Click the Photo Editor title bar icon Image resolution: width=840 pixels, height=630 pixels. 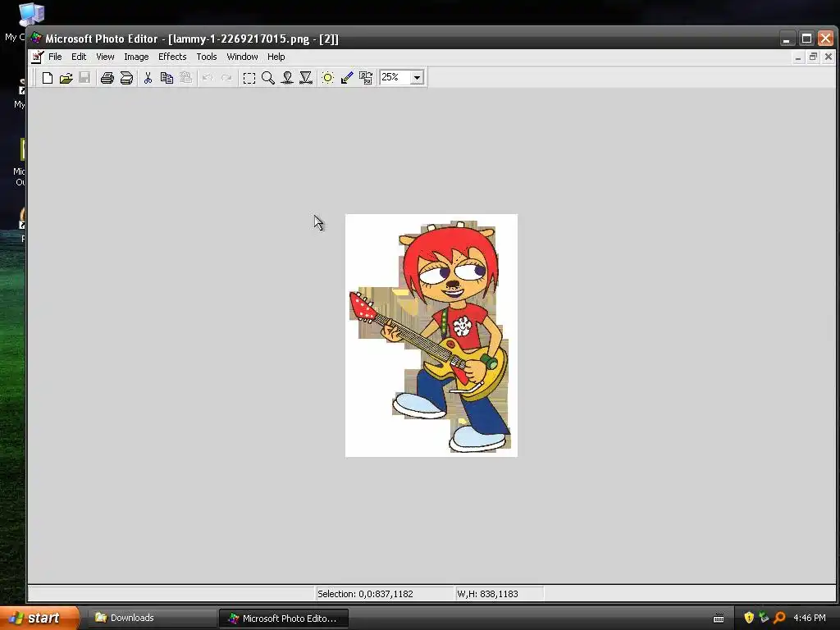[36, 38]
